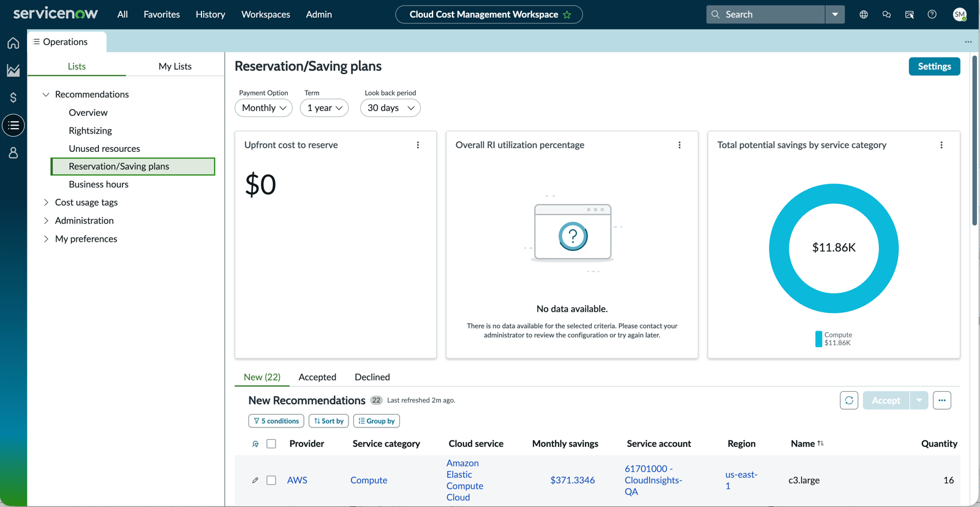Check the AWS c3.large row checkbox
Screen dimensions: 980x507
(271, 481)
